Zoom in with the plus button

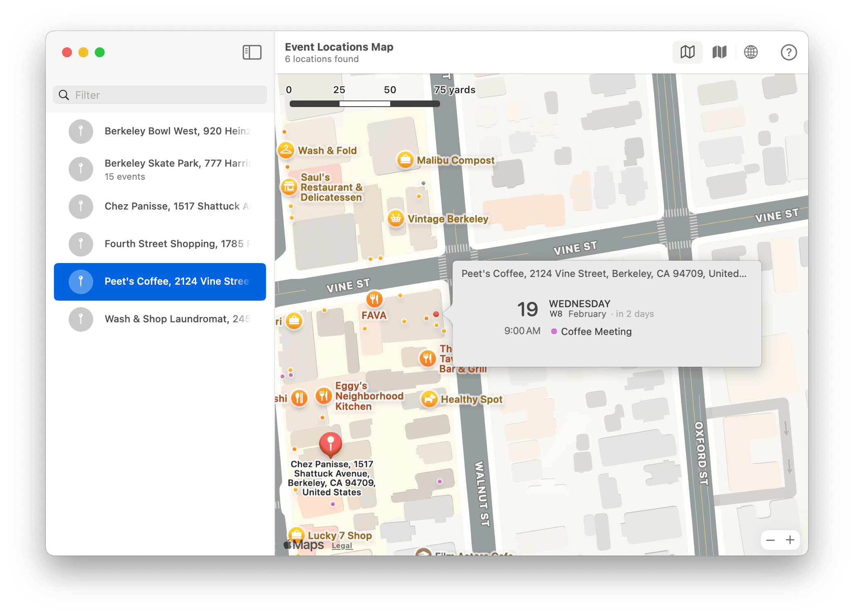pos(790,540)
